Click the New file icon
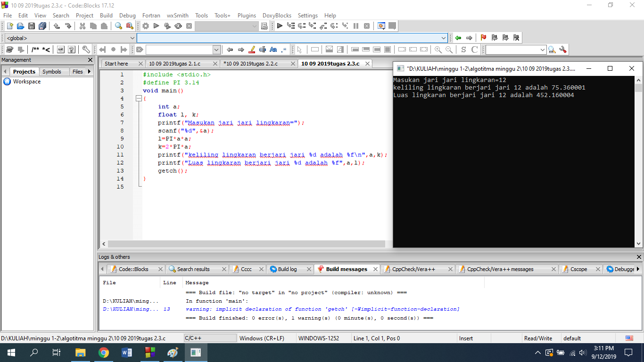 [9, 26]
